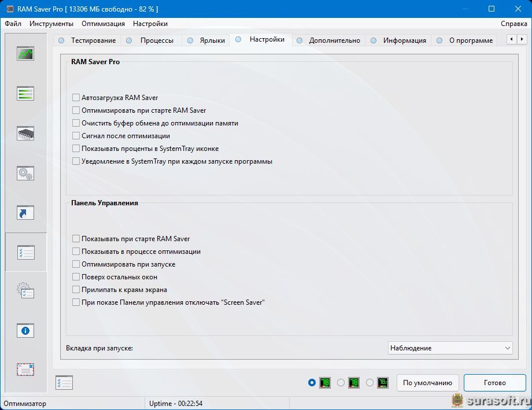This screenshot has width=532, height=410.
Task: Click the first green tray icon preview
Action: (x=325, y=382)
